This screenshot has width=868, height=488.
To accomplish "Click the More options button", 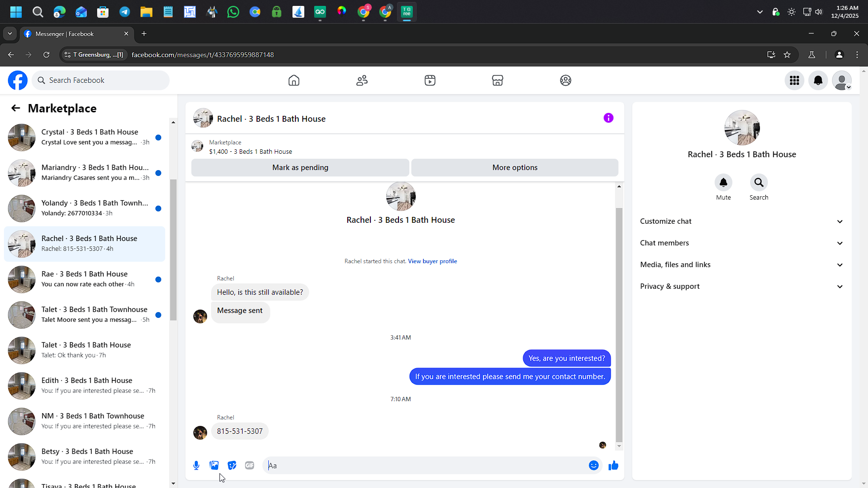I will pyautogui.click(x=515, y=168).
